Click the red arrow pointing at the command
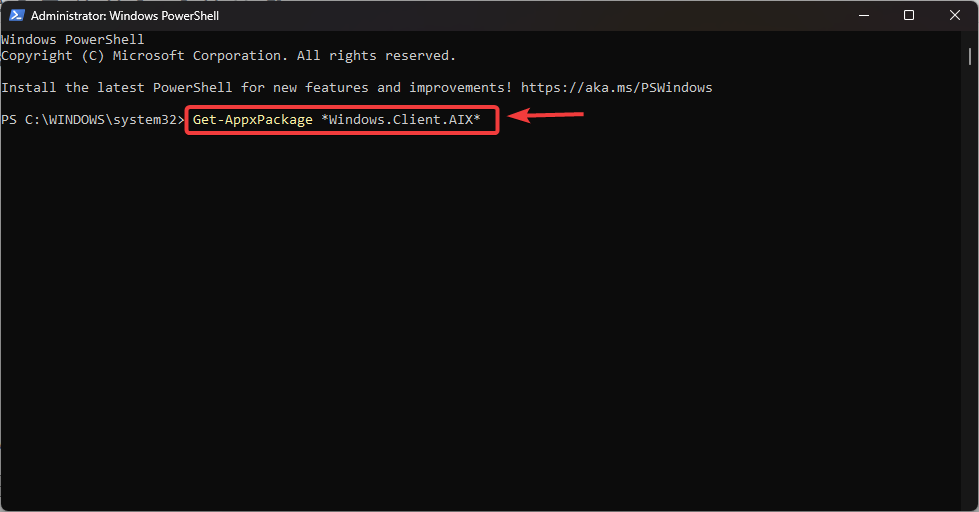This screenshot has width=979, height=512. coord(546,117)
